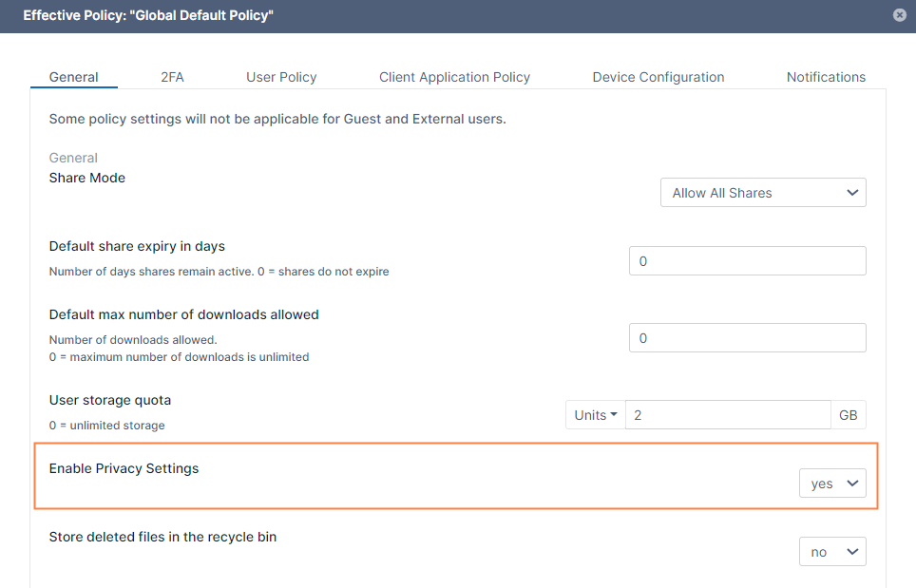The image size is (916, 588).
Task: Open the Units dropdown for storage quota
Action: tap(596, 415)
